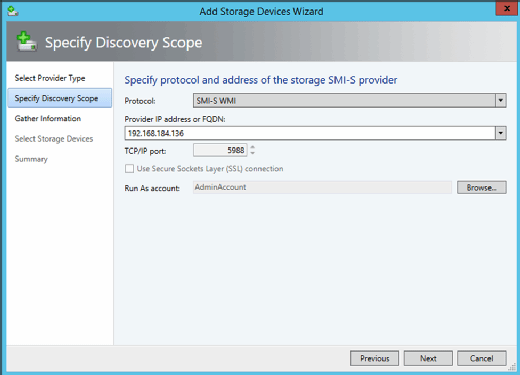Increase TCP/IP port with up arrow
This screenshot has width=520, height=375.
click(x=253, y=147)
